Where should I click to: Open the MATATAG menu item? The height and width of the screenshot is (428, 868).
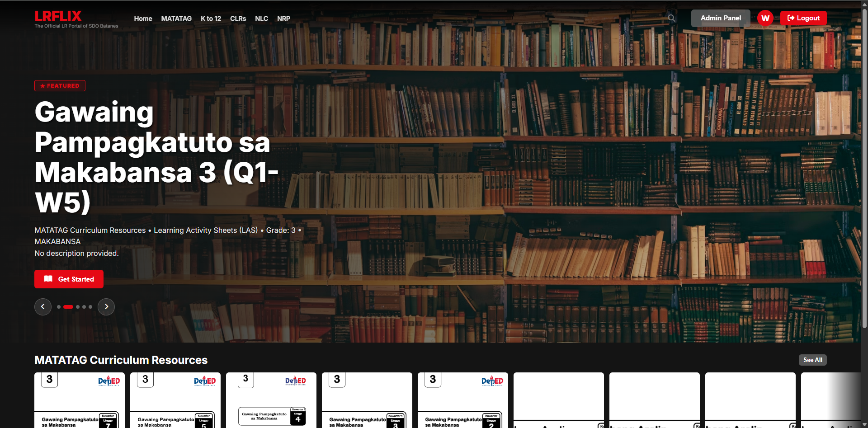tap(176, 19)
